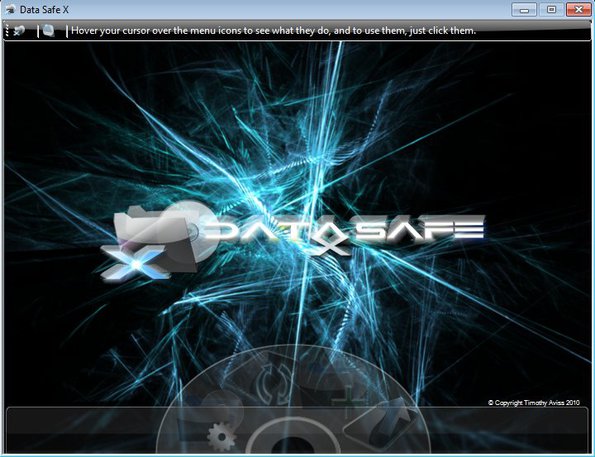
Task: Close the Data Safe X window
Action: tap(579, 9)
